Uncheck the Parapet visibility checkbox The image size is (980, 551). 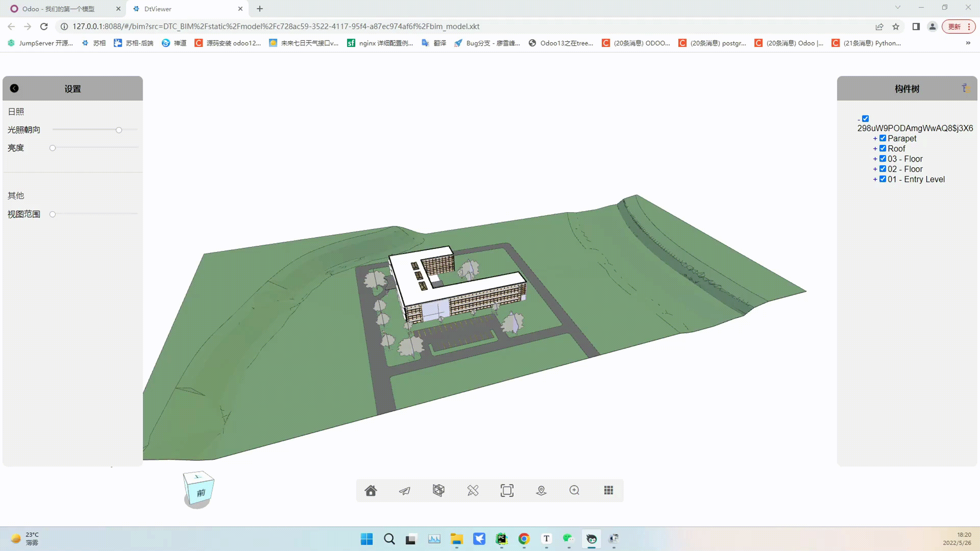[883, 138]
